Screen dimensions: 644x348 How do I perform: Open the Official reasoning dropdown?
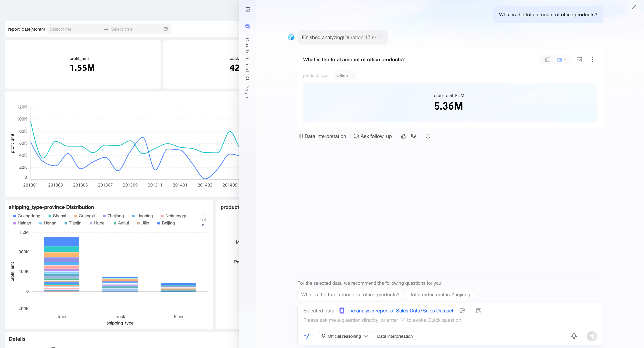tap(344, 336)
